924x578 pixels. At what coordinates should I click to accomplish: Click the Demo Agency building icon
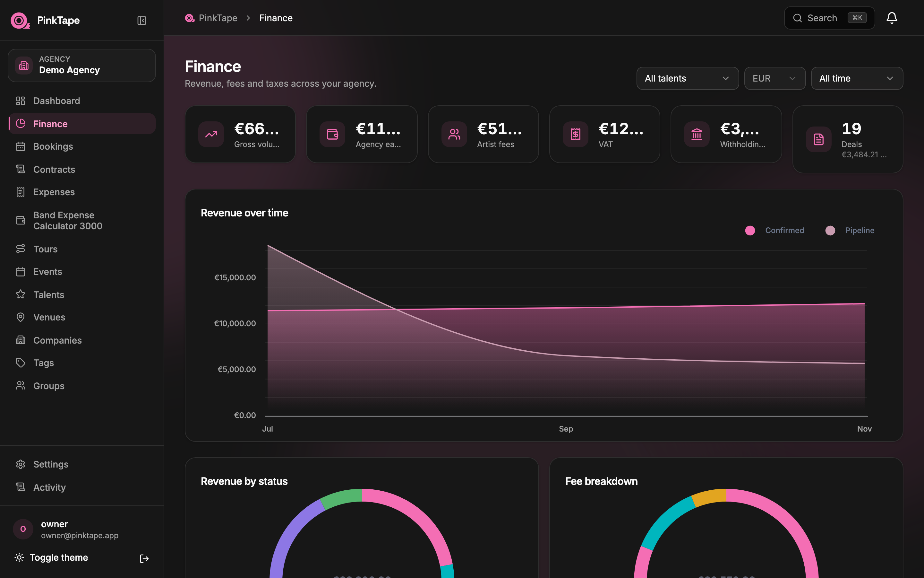pos(24,66)
